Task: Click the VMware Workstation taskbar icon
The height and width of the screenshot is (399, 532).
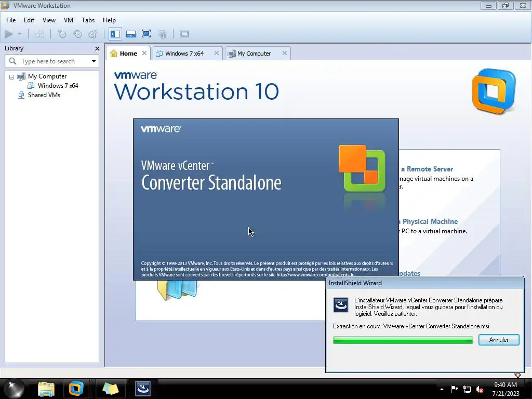Action: click(76, 389)
